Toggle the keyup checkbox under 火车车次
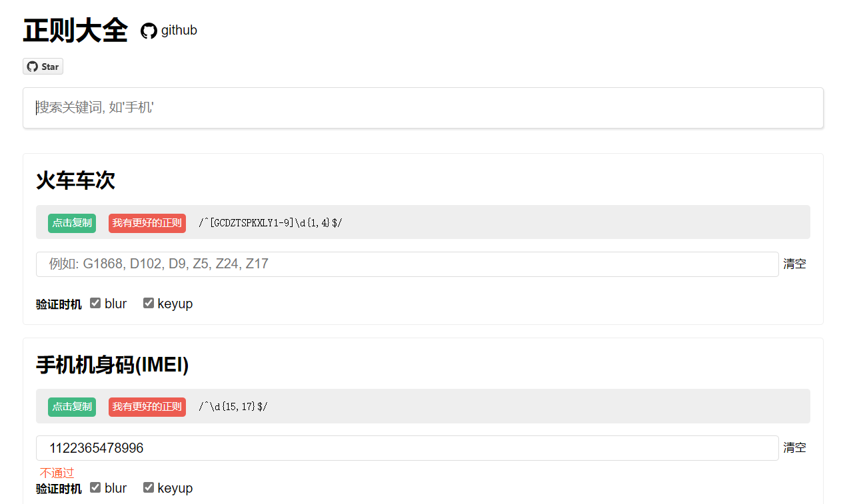This screenshot has width=851, height=504. click(x=149, y=303)
